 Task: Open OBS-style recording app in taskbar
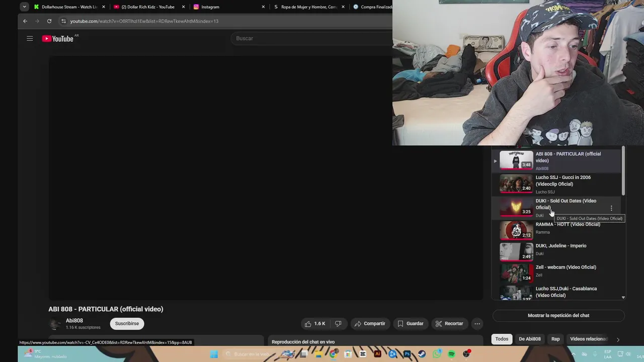coord(466,354)
